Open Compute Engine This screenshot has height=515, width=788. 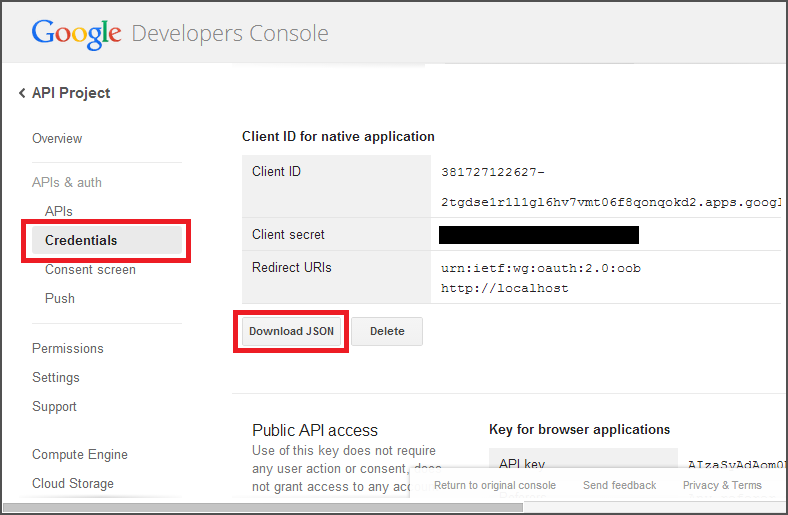(80, 454)
